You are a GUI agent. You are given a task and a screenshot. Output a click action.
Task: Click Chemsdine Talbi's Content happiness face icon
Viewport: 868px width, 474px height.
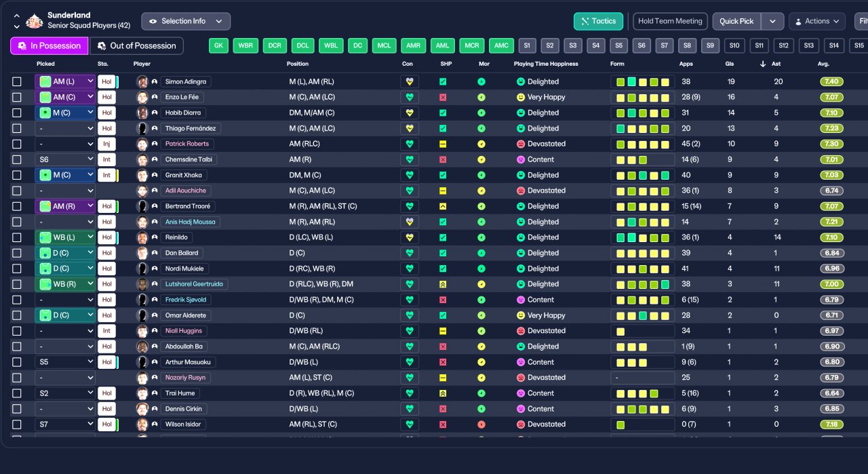[521, 159]
